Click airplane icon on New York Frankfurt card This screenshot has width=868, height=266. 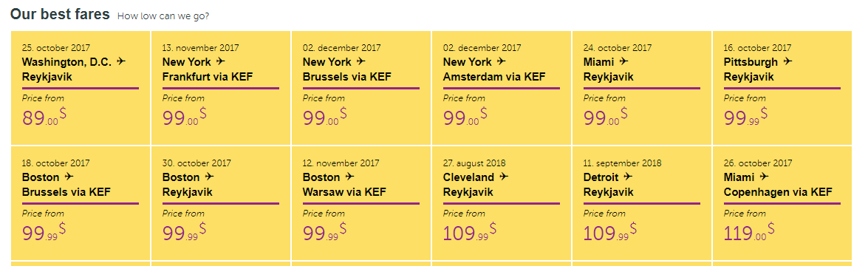coord(220,61)
